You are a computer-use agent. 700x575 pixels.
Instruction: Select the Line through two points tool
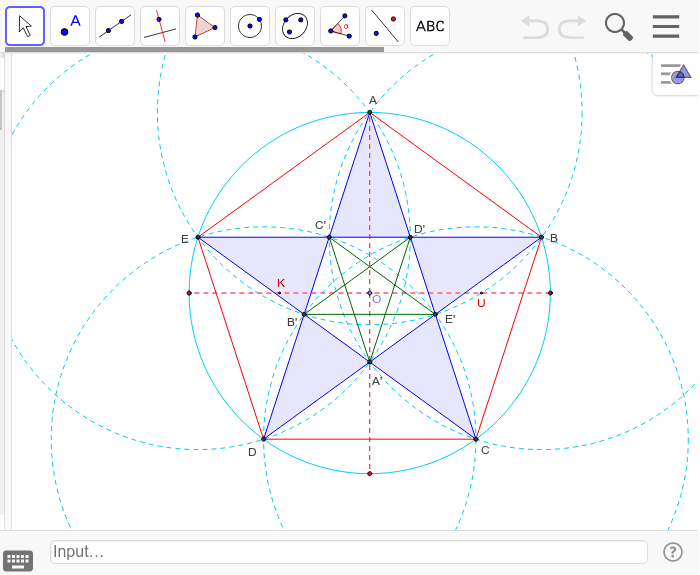(115, 26)
